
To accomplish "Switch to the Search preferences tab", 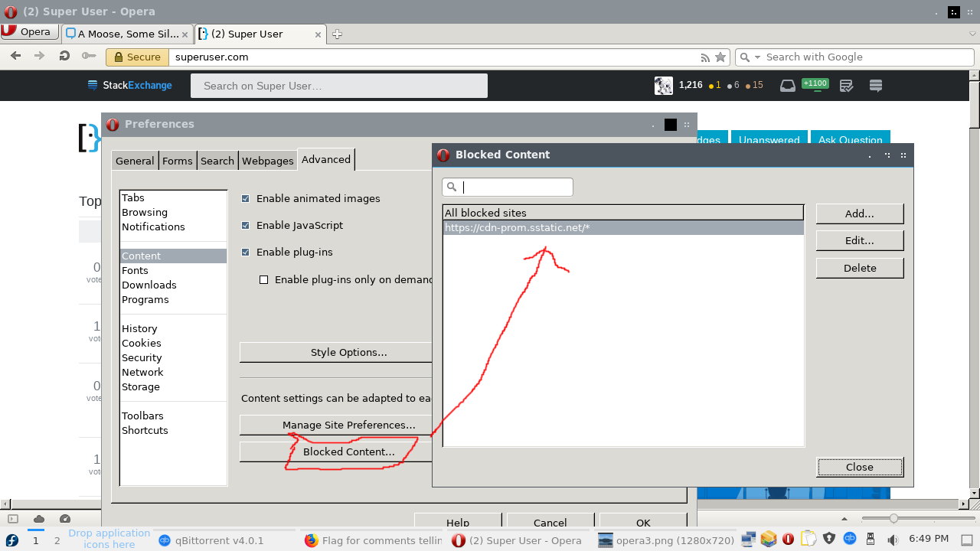I will (217, 161).
